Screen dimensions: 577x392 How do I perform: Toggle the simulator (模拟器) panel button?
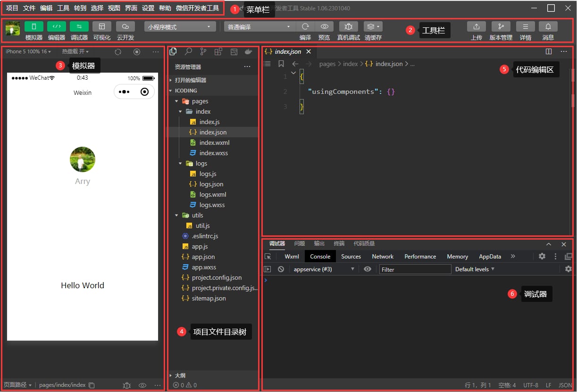tap(33, 27)
